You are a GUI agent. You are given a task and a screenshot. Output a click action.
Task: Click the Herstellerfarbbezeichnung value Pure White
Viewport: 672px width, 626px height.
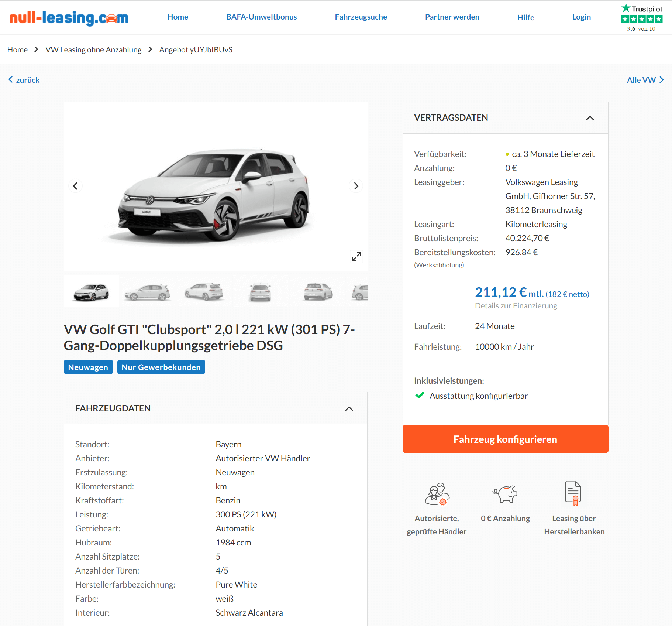coord(236,585)
